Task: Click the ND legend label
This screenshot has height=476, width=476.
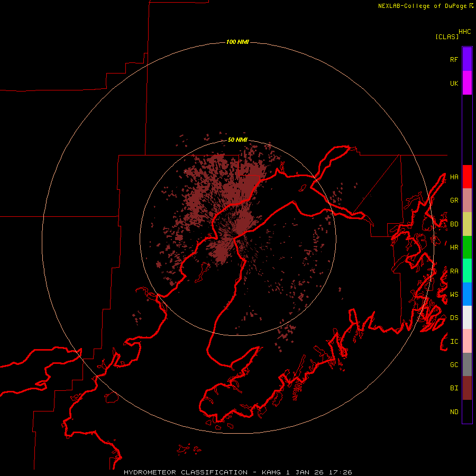Action: 454,412
